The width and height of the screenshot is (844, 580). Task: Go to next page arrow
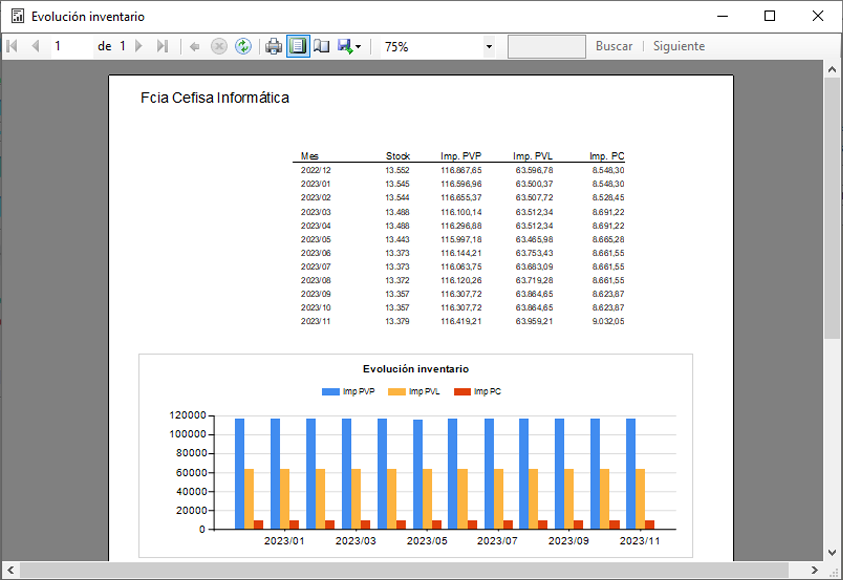point(138,46)
